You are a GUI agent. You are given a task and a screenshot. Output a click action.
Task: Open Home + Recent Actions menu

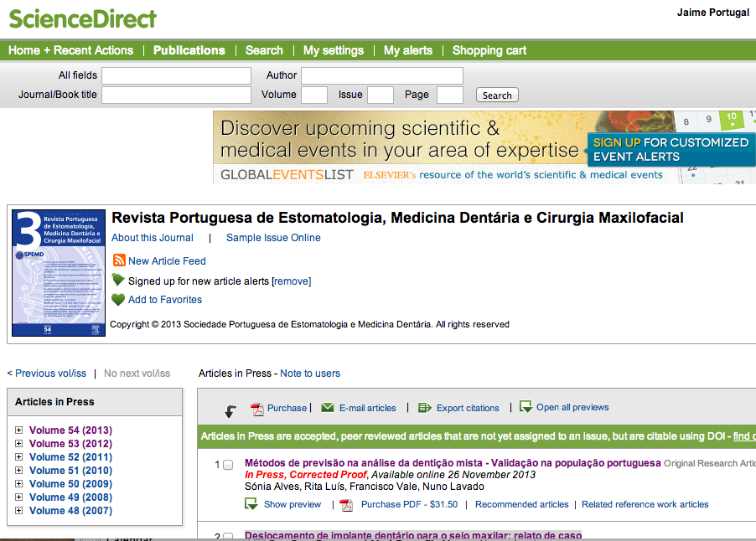click(71, 50)
